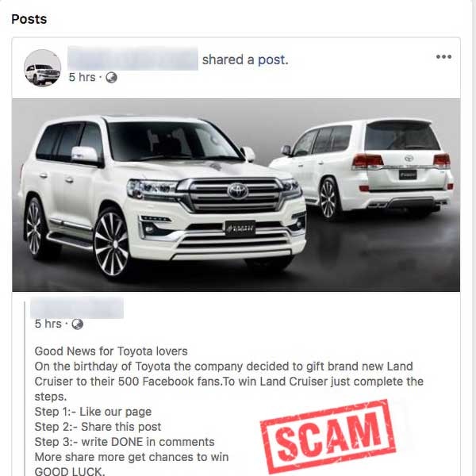Click the Toyota logo on front grille
Image resolution: width=476 pixels, height=476 pixels.
click(x=238, y=191)
